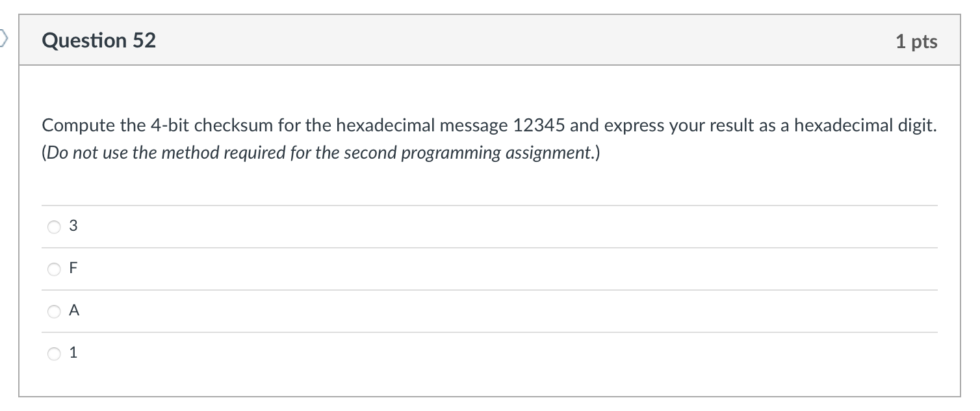Click the answer text label "1"
Screen dimensions: 980x411
pyautogui.click(x=73, y=352)
